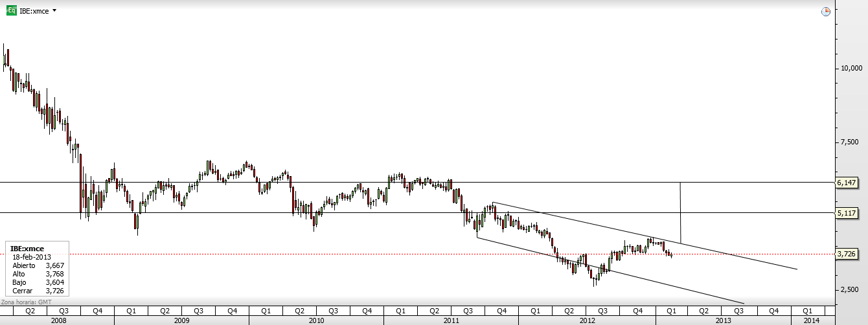Click the green Eq equity icon
The image size is (868, 325).
pyautogui.click(x=11, y=10)
